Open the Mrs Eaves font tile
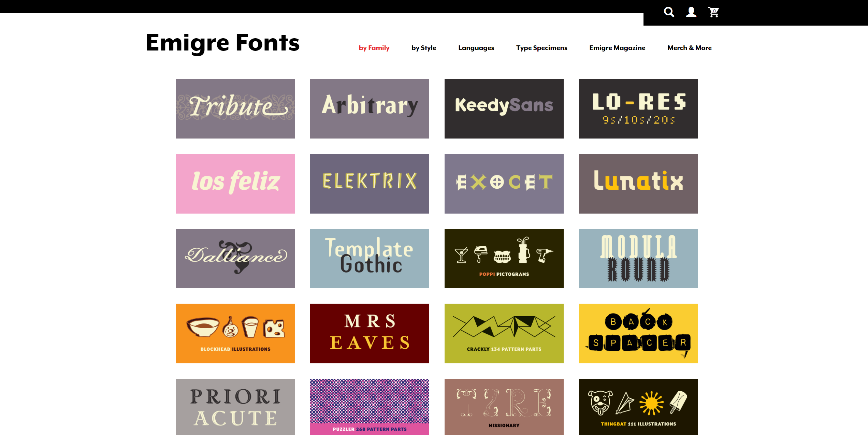 [370, 333]
